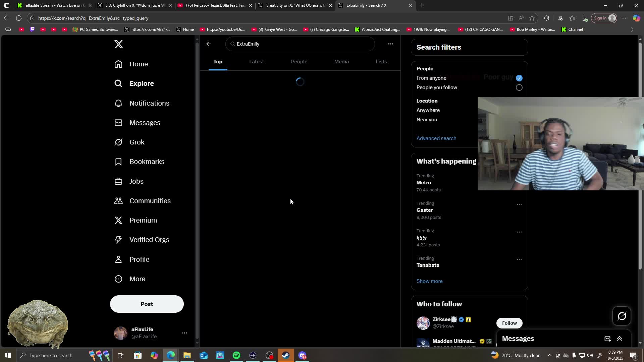Go to Profile page
This screenshot has width=644, height=362.
click(132, 259)
